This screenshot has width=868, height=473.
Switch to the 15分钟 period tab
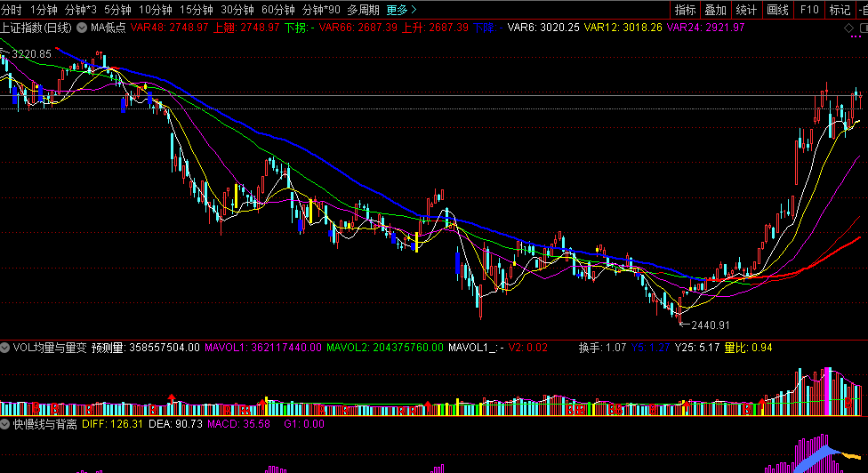(197, 10)
